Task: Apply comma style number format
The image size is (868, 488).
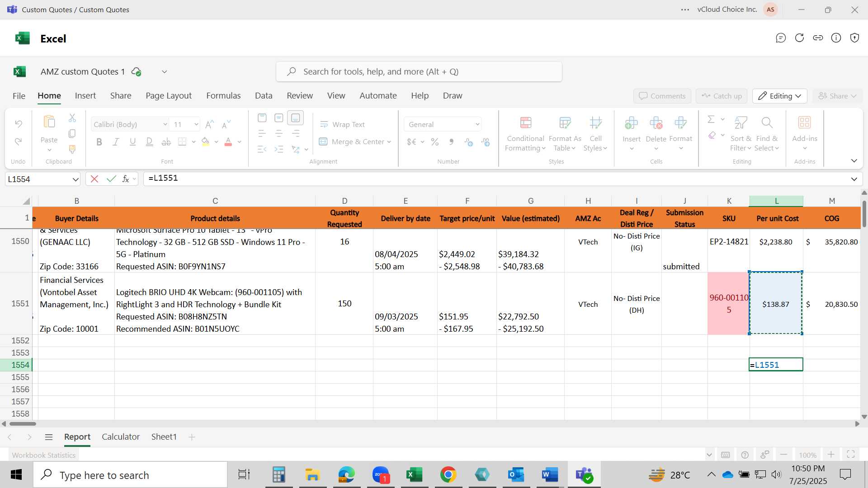Action: click(451, 142)
